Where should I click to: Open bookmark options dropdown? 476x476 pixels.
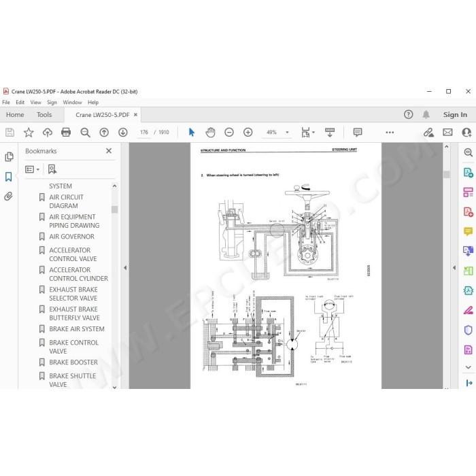coord(32,169)
